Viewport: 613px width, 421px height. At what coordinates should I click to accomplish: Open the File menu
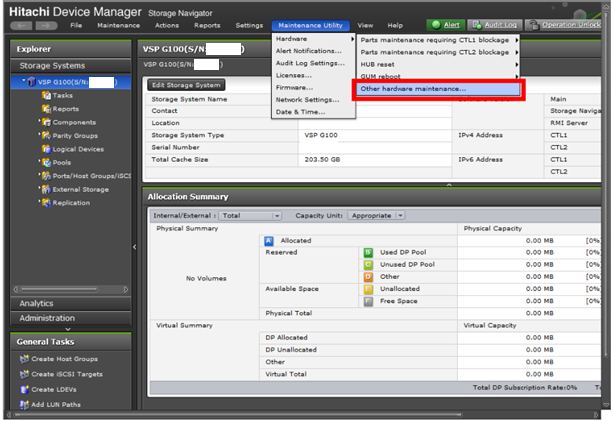[x=76, y=25]
